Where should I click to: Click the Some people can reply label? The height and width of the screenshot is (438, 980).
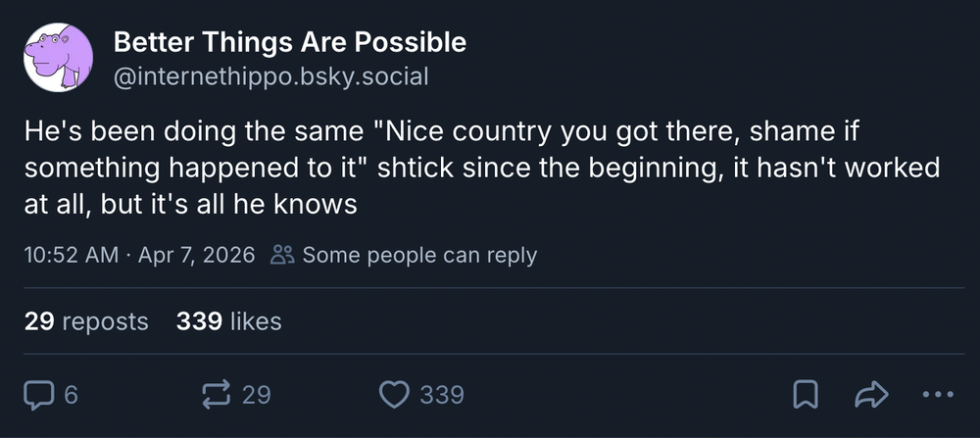click(419, 255)
